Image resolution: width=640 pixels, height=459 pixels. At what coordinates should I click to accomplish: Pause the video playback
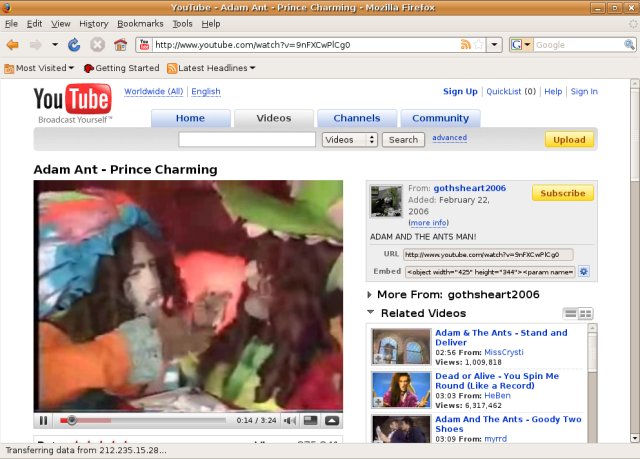click(x=44, y=420)
